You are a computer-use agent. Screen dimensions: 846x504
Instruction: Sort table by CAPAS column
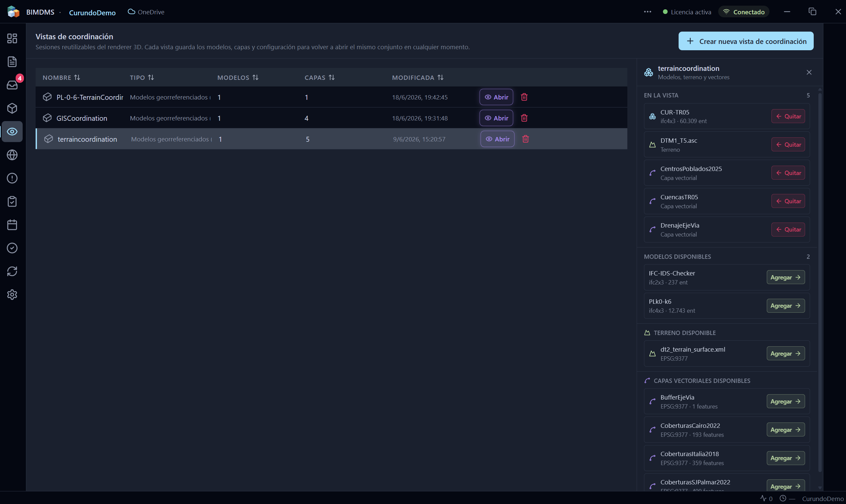[x=320, y=78]
